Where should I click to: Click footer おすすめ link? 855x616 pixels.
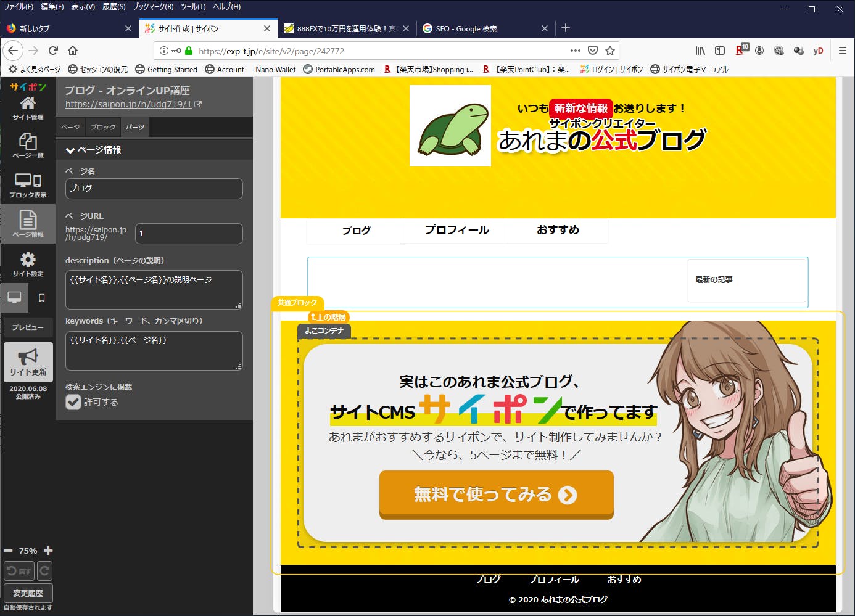[624, 580]
